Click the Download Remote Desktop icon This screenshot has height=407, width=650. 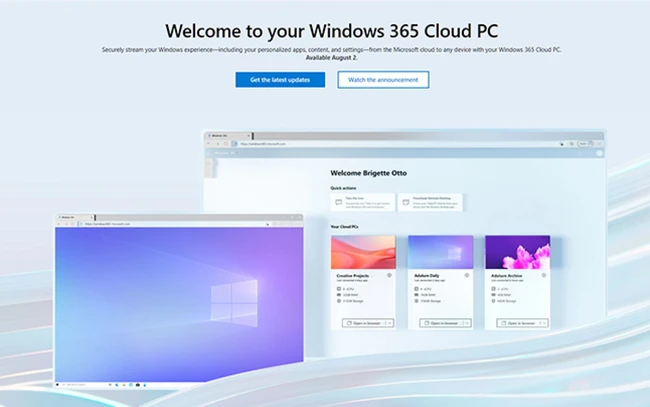(406, 202)
